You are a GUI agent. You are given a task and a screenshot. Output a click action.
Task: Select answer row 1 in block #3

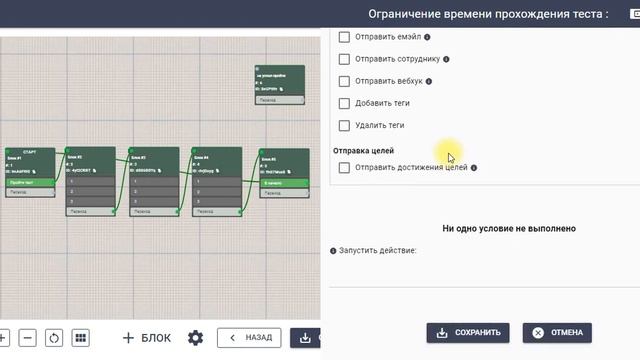tap(154, 181)
